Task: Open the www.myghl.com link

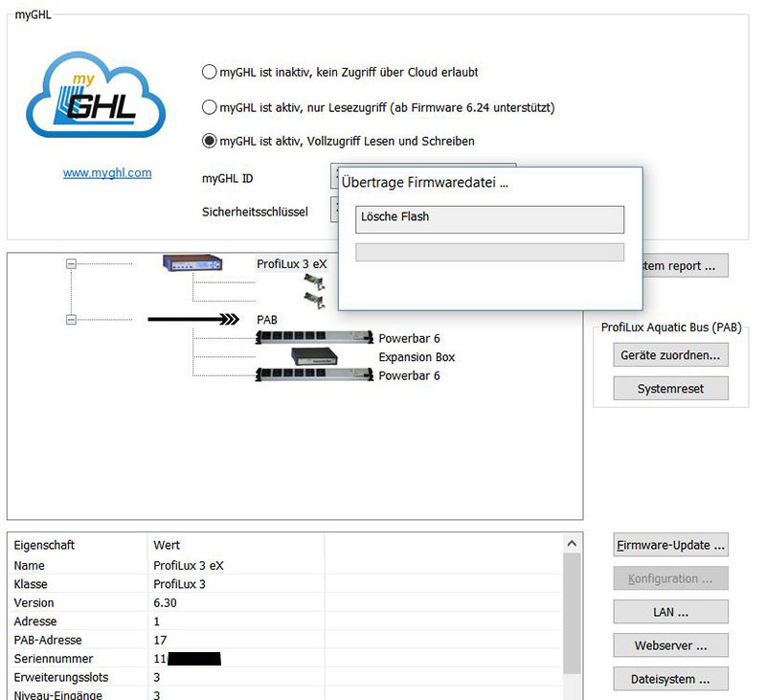Action: click(x=107, y=173)
